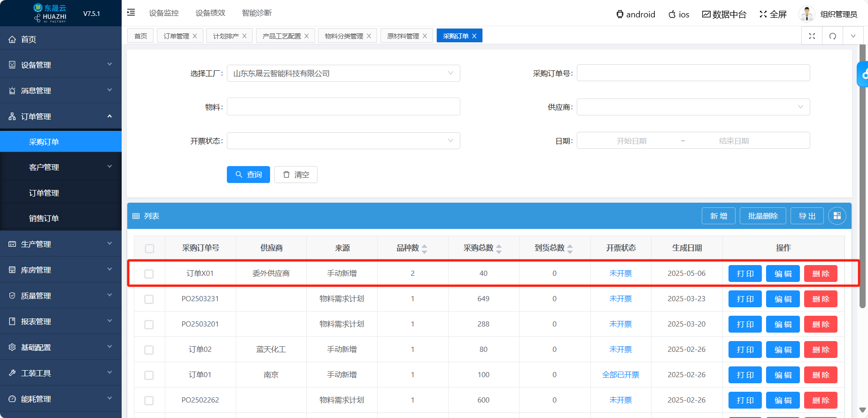Check the row checkbox for PO2503231
Viewport: 868px width, 418px height.
(149, 299)
